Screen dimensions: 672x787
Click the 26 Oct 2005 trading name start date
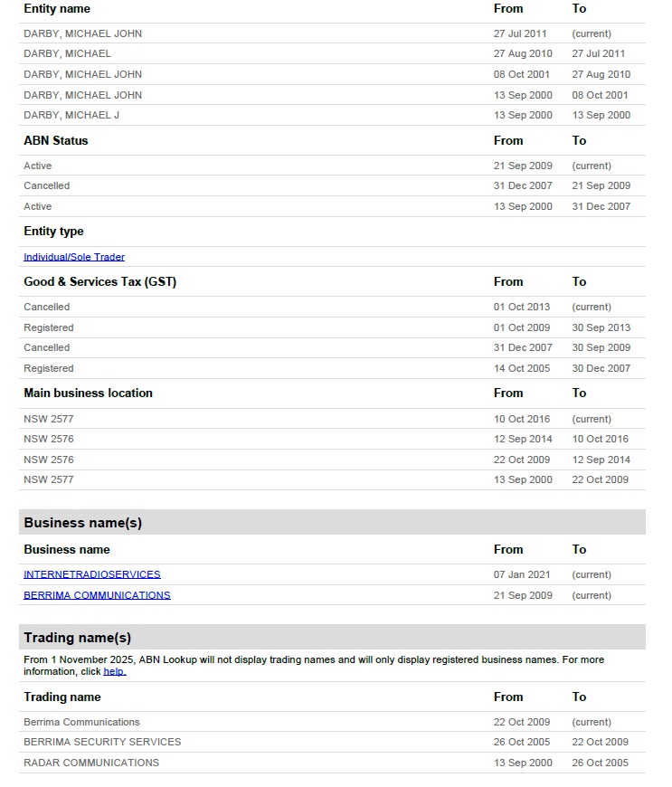tap(522, 742)
